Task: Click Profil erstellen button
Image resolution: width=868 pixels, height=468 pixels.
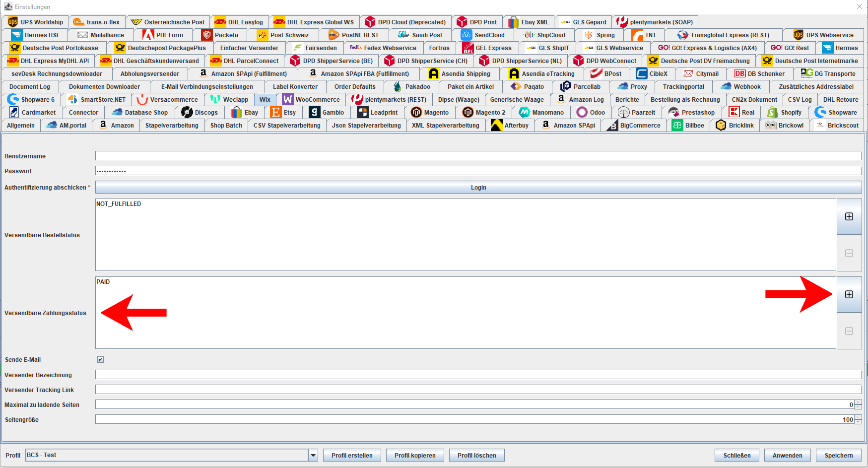Action: point(352,455)
